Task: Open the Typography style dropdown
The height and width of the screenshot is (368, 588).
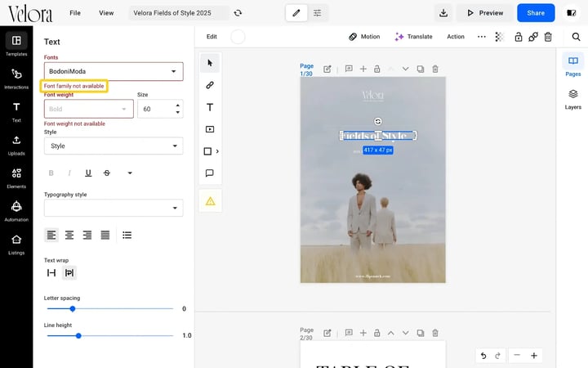Action: [114, 208]
